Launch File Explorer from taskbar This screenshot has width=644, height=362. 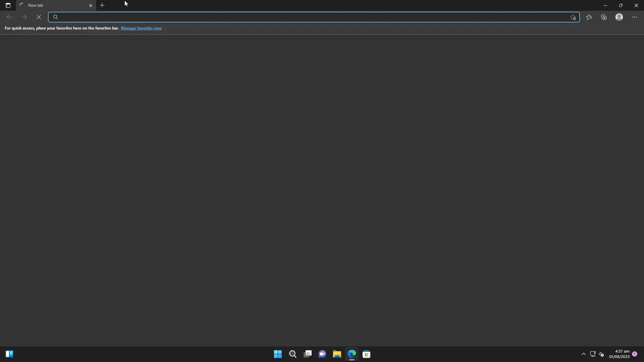[337, 354]
